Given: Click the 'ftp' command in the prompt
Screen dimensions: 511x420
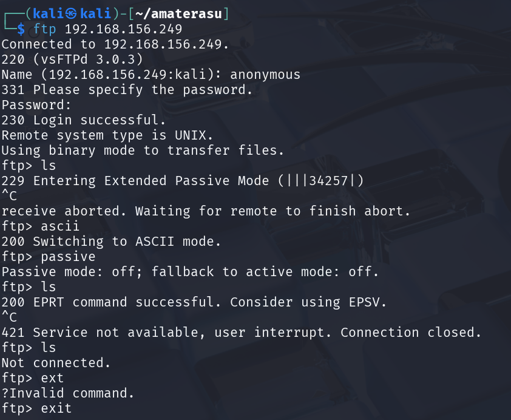Looking at the screenshot, I should point(45,29).
